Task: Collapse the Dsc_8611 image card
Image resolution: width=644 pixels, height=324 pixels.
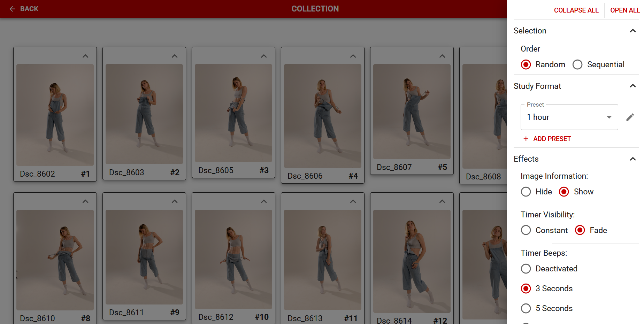Action: click(175, 201)
